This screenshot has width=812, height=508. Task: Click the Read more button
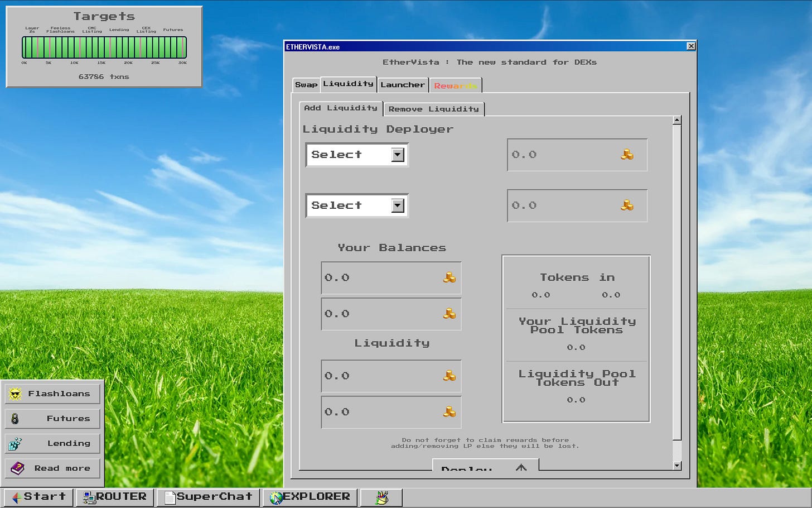point(52,468)
